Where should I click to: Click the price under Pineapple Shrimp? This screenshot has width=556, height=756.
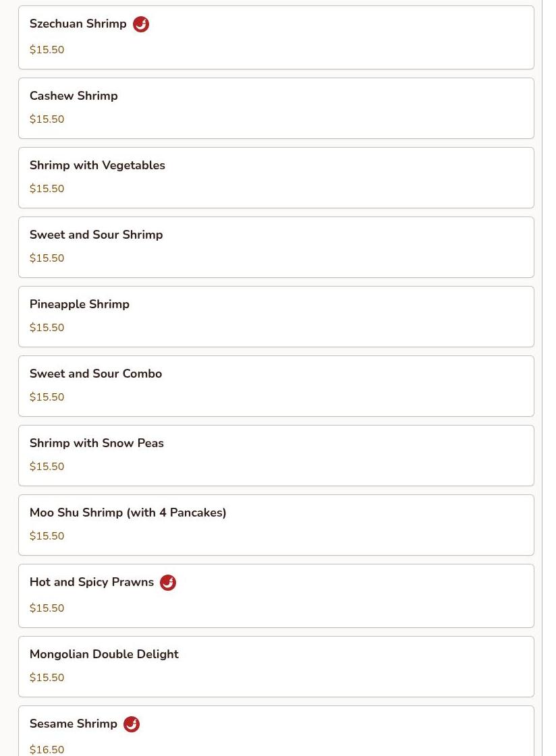47,327
